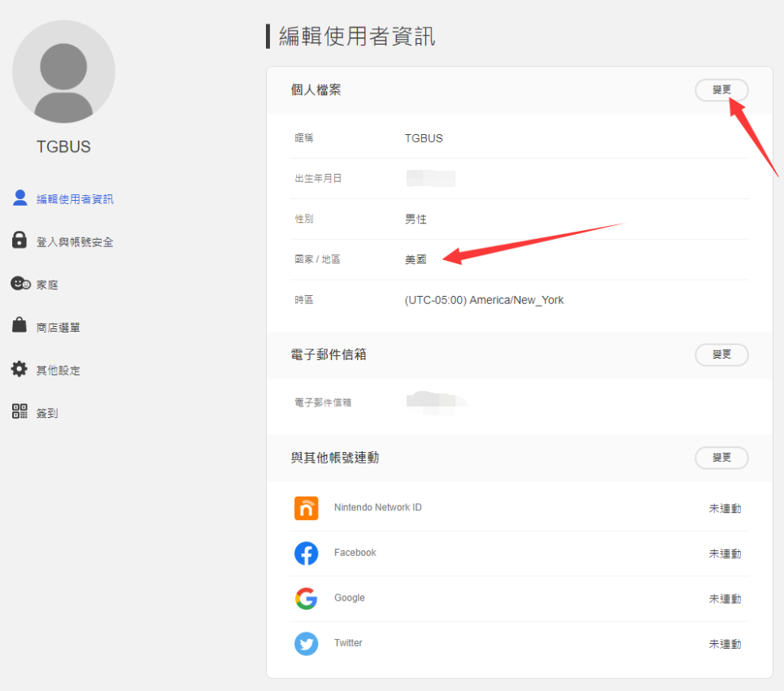Open 編輯使用者資訊 in the sidebar
784x691 pixels.
pos(75,199)
